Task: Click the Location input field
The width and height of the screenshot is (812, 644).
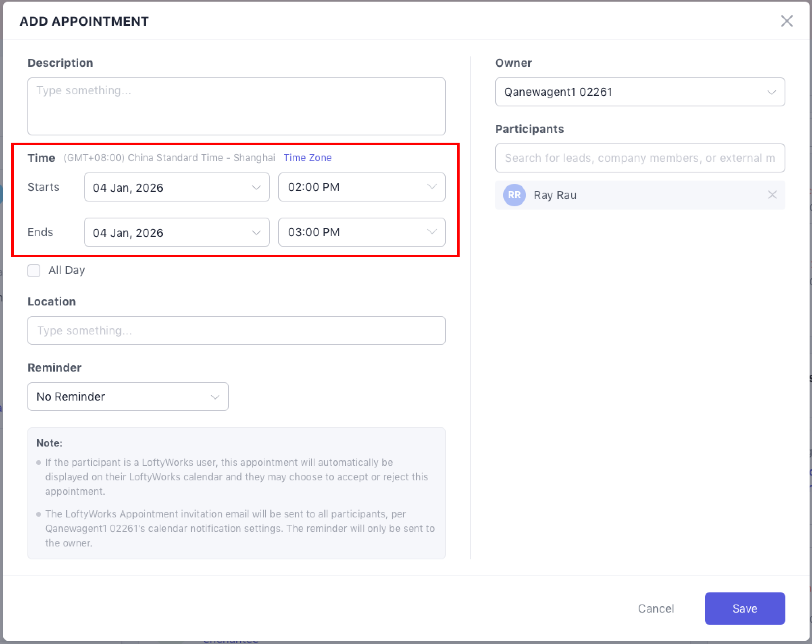Action: (x=236, y=330)
